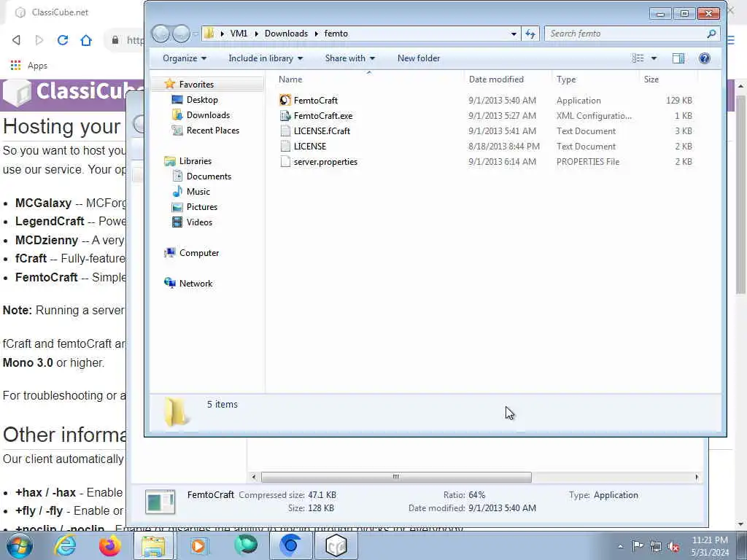Open Downloads under Favorites
747x560 pixels.
[208, 114]
